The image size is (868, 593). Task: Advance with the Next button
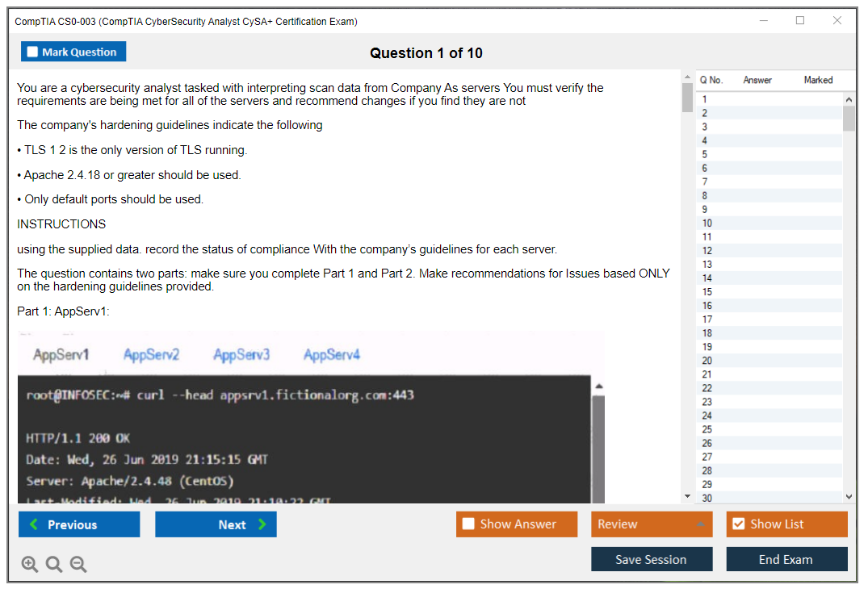click(216, 524)
